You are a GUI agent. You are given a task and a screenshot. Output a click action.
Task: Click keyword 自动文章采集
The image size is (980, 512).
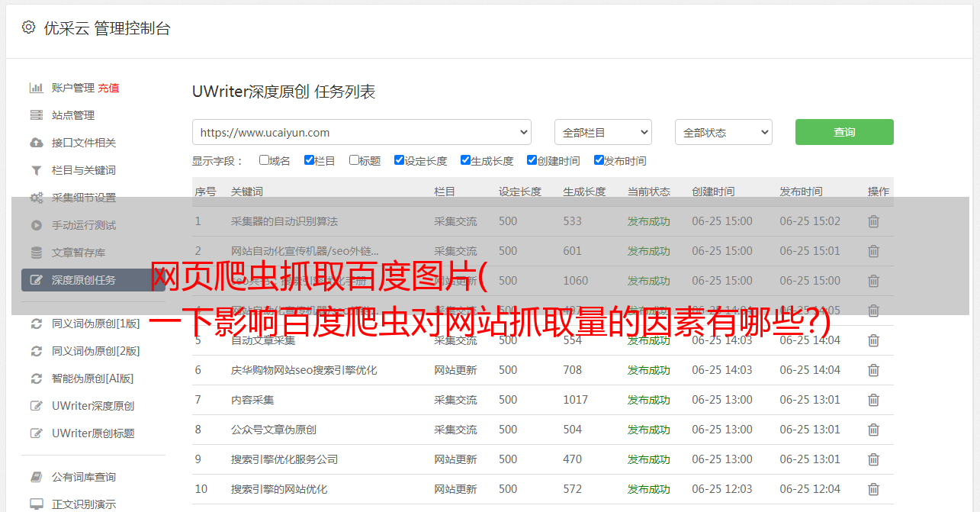coord(263,340)
